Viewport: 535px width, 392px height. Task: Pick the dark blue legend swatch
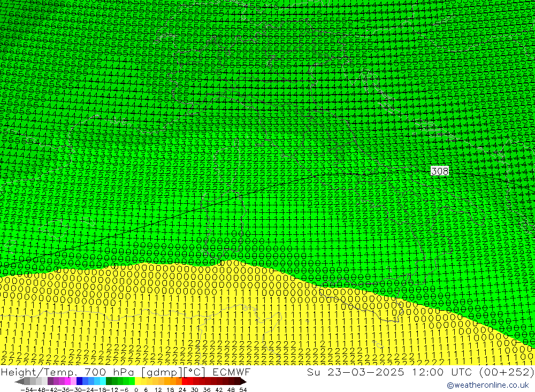[x=80, y=381]
